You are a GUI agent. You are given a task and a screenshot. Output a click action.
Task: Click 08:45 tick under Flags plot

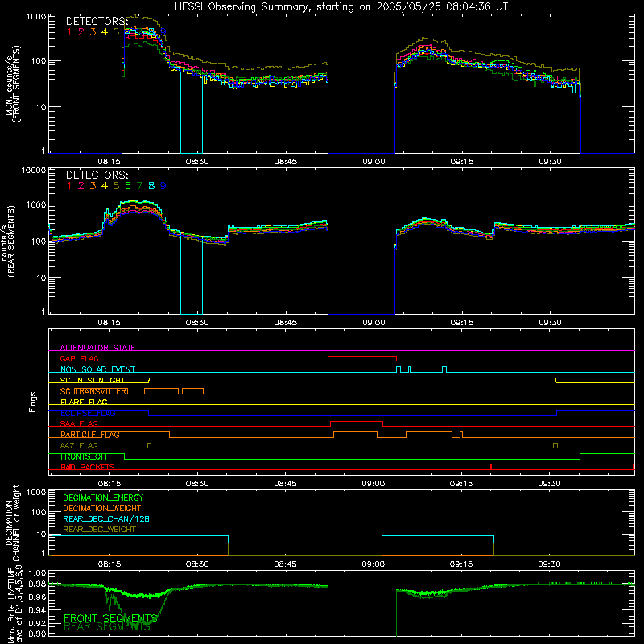285,484
